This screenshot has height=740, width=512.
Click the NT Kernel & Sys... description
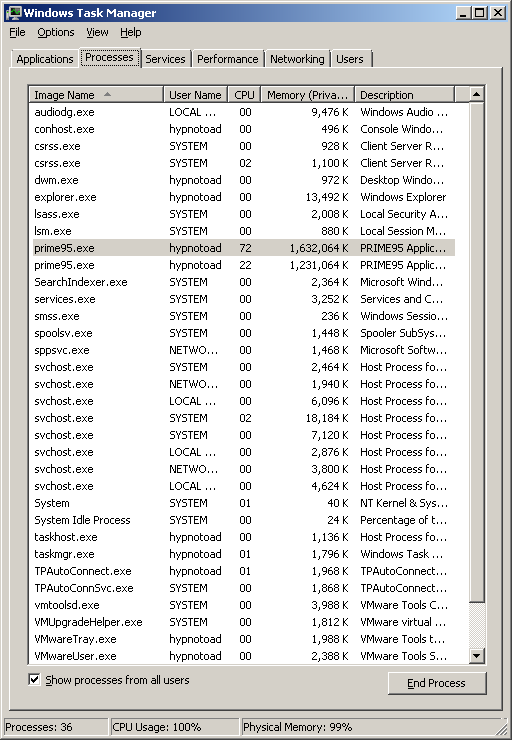pyautogui.click(x=404, y=503)
